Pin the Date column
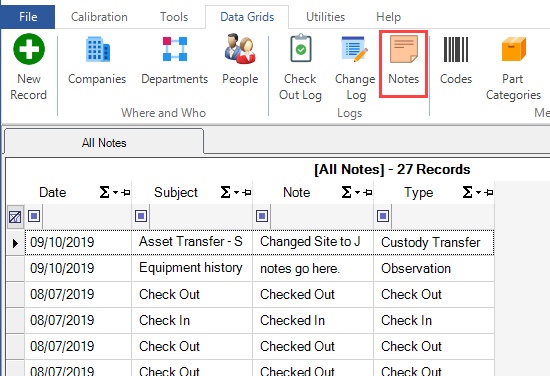Screen dimensions: 550x376 [126, 193]
